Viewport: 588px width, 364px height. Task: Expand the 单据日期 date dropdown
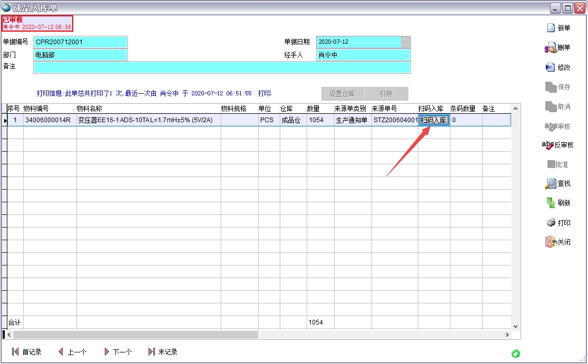pos(405,42)
